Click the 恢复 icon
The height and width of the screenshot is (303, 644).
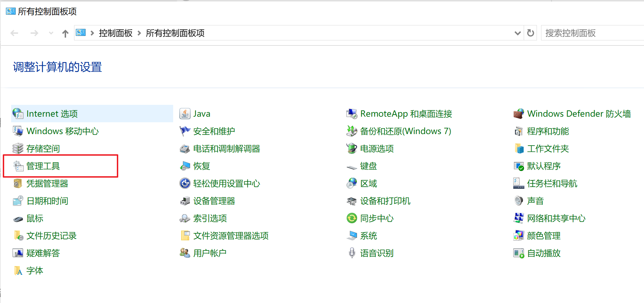pos(185,166)
